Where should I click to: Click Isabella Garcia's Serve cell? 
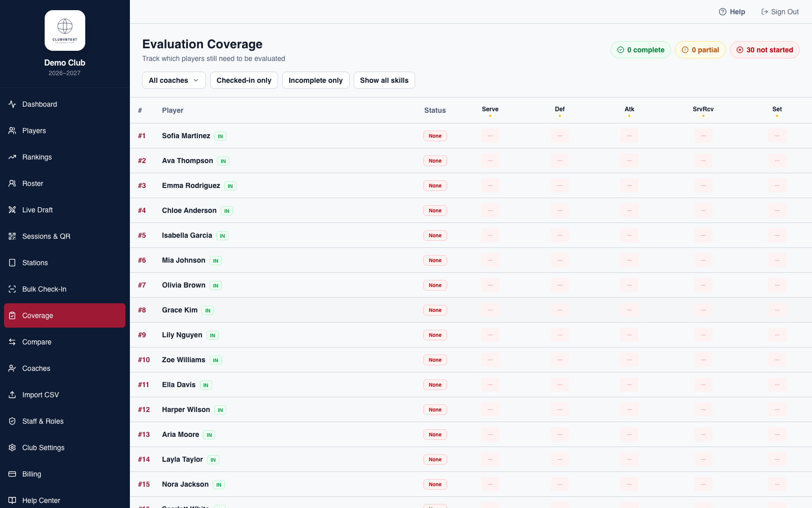pos(490,235)
